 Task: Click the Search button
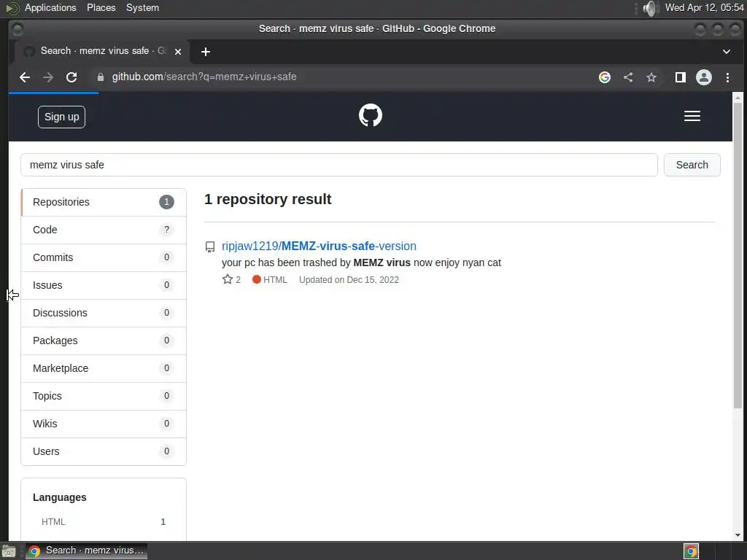[692, 165]
